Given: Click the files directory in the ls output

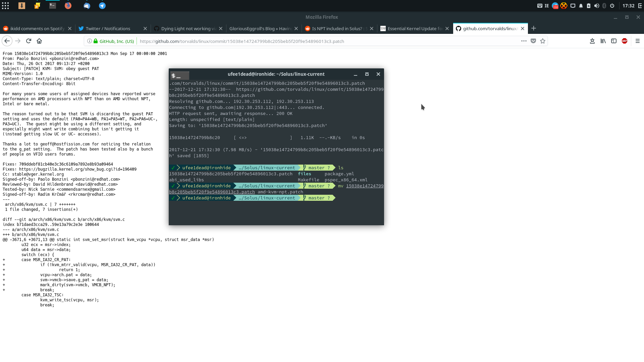Looking at the screenshot, I should pyautogui.click(x=305, y=174).
